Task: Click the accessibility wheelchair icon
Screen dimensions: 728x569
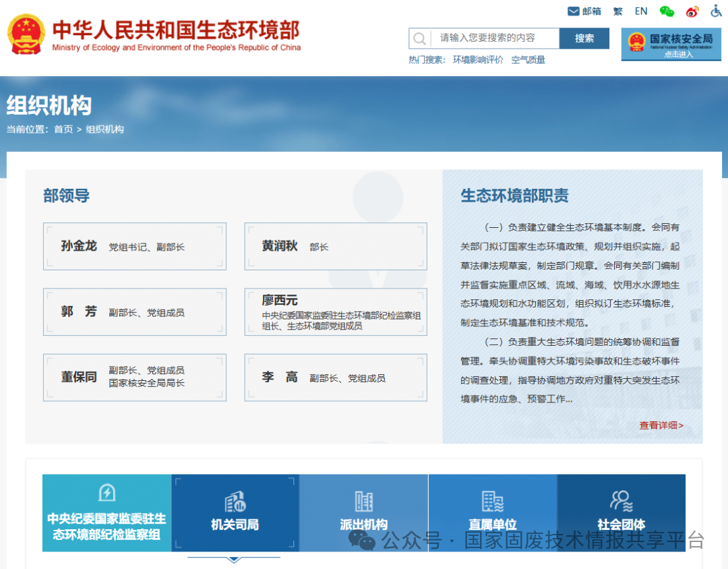Action: pyautogui.click(x=716, y=11)
